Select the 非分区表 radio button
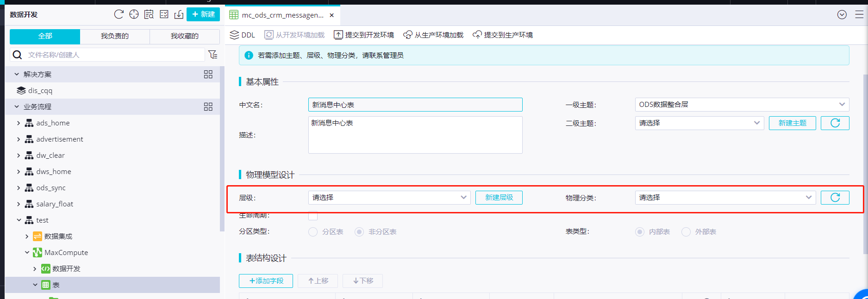The width and height of the screenshot is (868, 299). (x=359, y=232)
